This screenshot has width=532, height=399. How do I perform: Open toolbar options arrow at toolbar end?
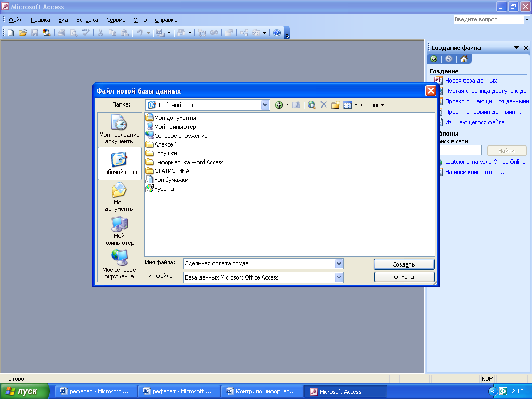tap(287, 33)
